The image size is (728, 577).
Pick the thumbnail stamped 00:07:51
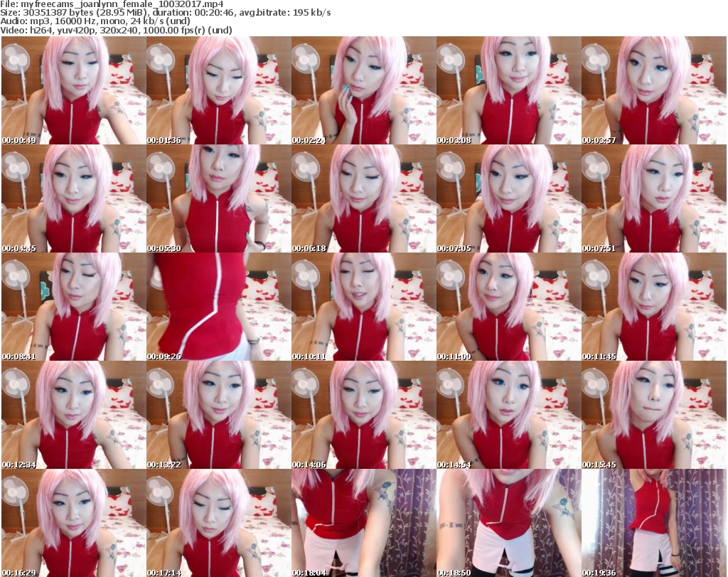(x=654, y=198)
